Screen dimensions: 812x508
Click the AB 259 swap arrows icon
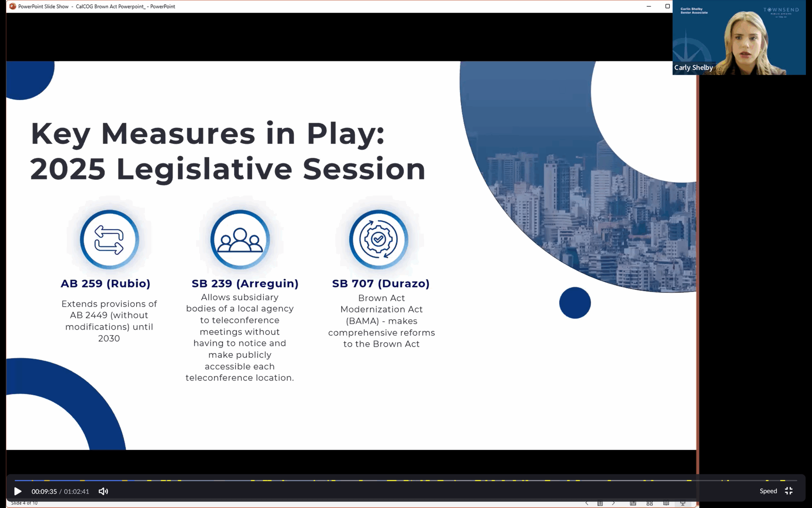(109, 239)
